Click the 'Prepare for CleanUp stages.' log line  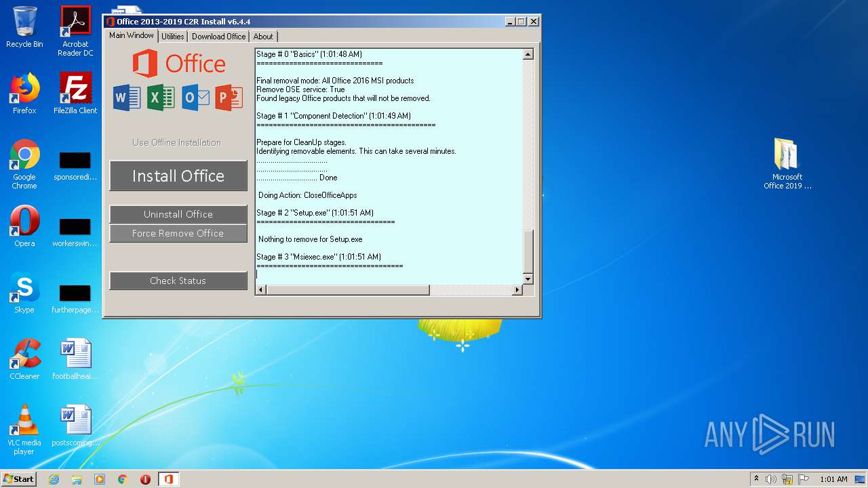301,142
